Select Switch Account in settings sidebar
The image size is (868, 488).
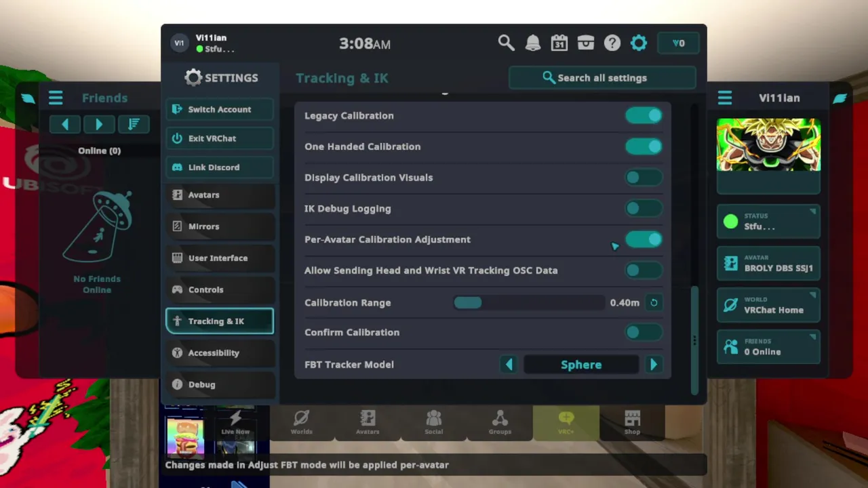pos(220,110)
